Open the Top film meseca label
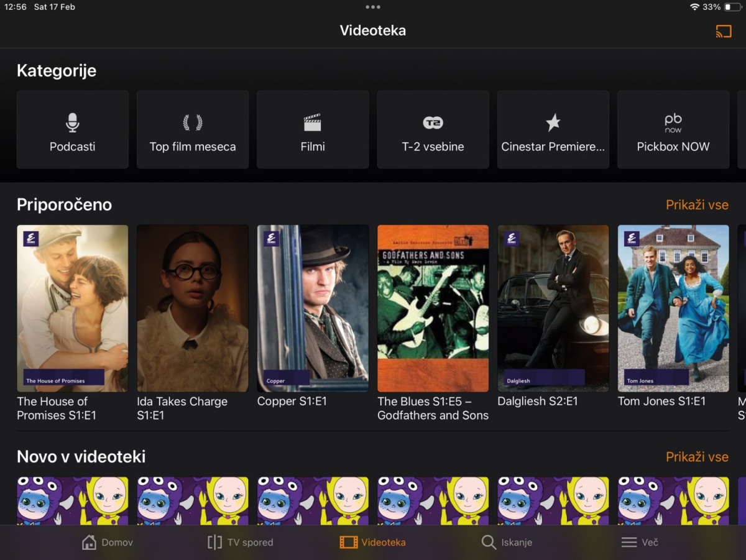Screen dimensions: 746x560 [x=193, y=147]
